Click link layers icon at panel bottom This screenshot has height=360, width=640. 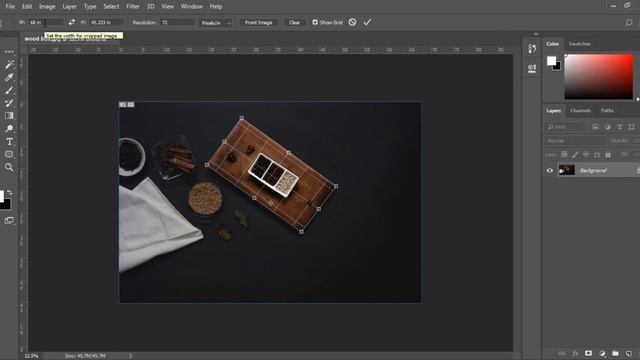point(562,353)
